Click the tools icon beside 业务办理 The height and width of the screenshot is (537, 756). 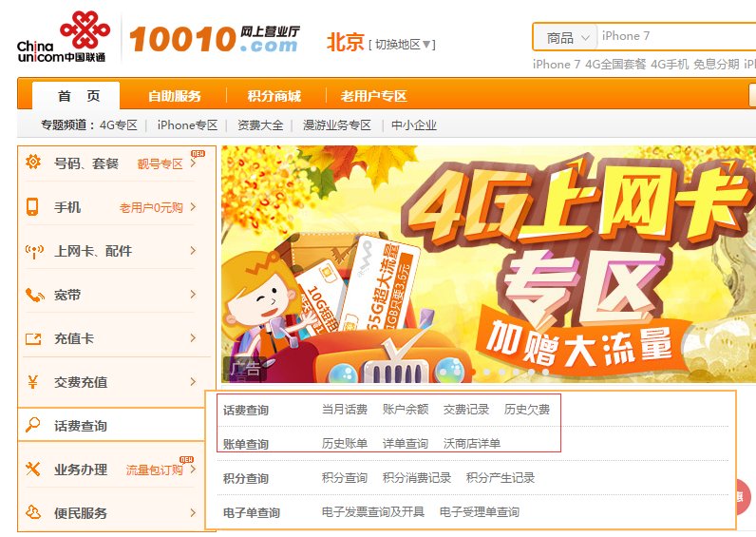pyautogui.click(x=33, y=469)
